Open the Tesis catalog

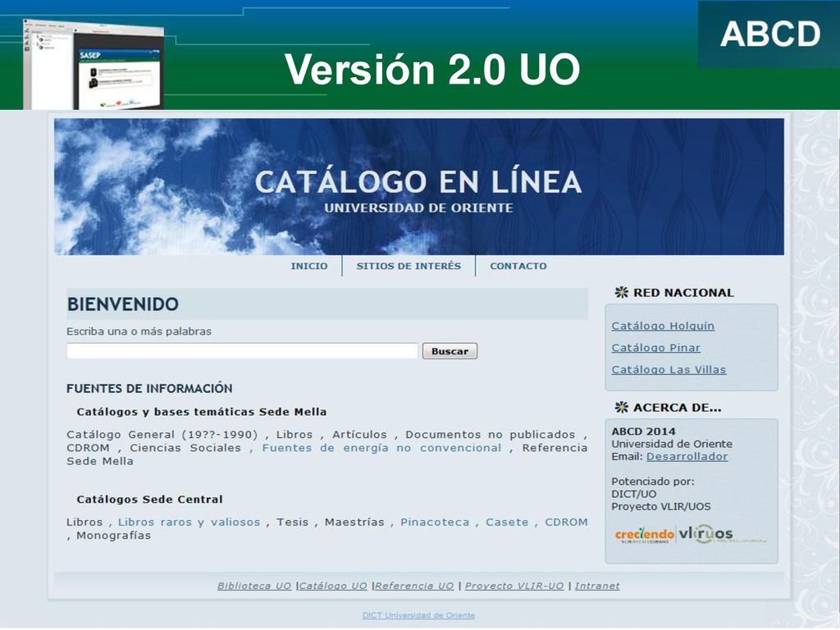pyautogui.click(x=293, y=523)
